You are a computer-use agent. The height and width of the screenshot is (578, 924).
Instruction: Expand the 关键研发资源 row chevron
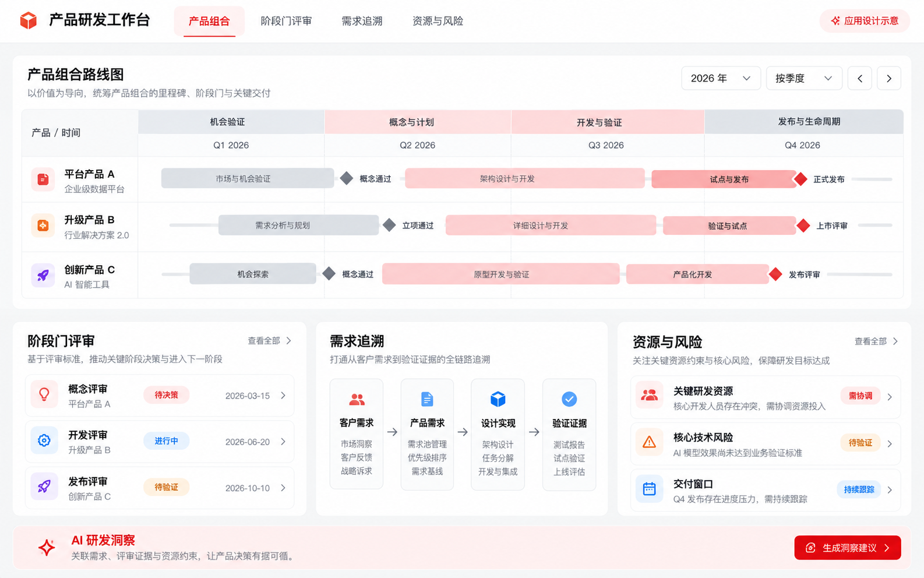point(890,397)
